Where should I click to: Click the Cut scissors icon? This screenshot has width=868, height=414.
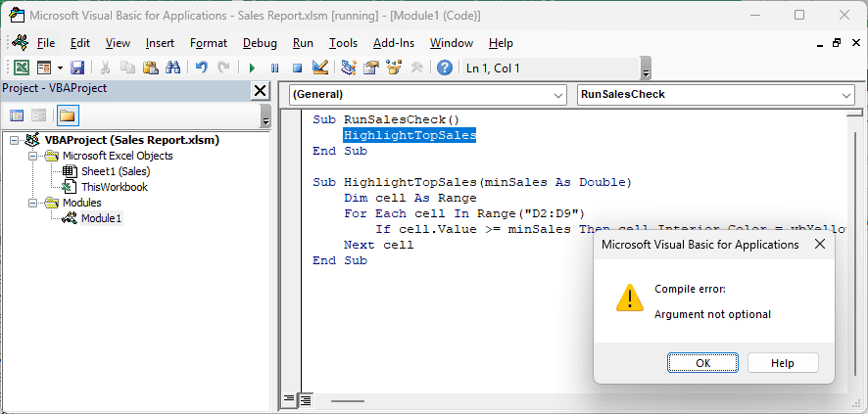pos(105,68)
